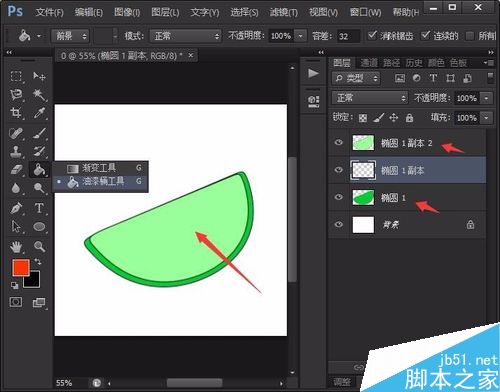Toggle Quick Mask mode
Screen dimensions: 500x392
point(16,302)
